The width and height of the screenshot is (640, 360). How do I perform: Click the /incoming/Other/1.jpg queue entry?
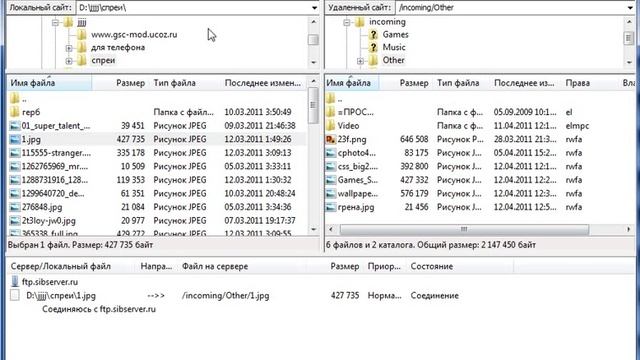pos(226,296)
